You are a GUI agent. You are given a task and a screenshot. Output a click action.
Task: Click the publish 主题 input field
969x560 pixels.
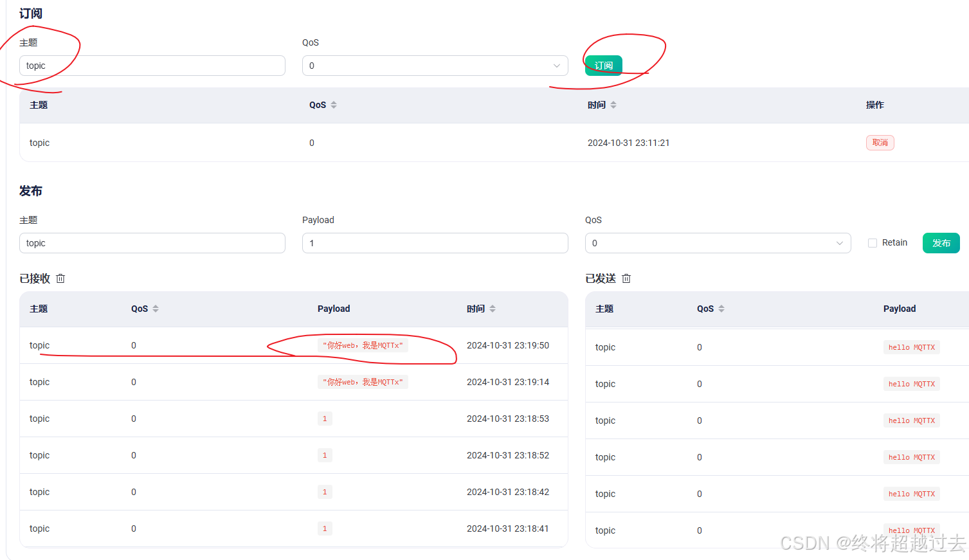coord(152,243)
